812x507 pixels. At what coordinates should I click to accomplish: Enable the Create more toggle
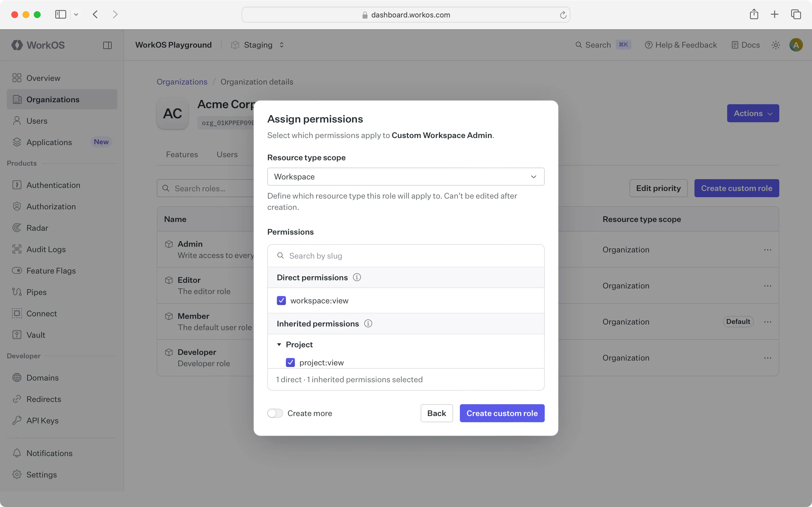coord(275,413)
